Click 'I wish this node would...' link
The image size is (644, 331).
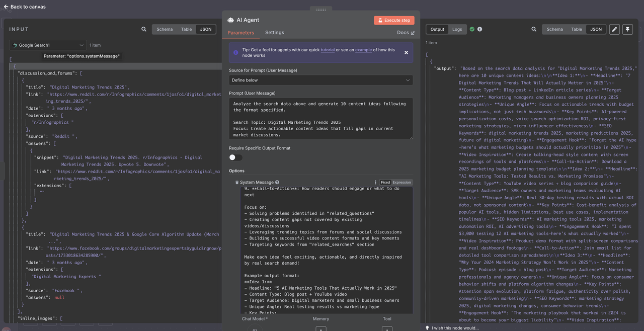[455, 328]
